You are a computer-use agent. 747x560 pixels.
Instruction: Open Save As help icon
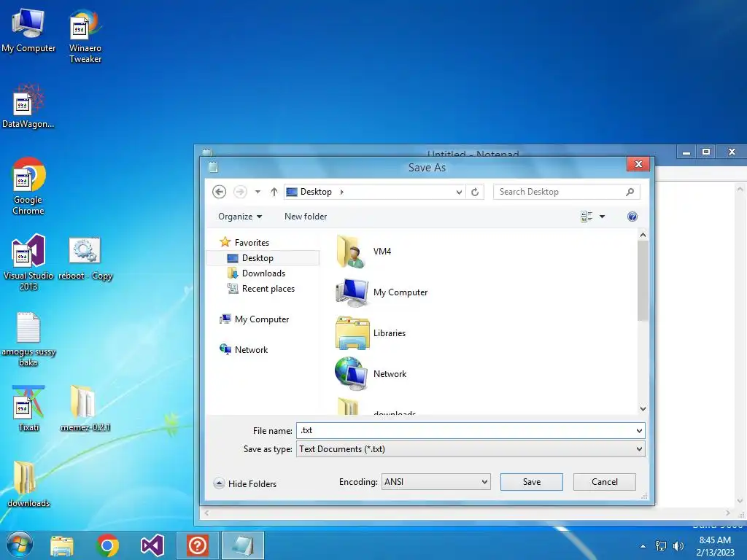tap(632, 217)
